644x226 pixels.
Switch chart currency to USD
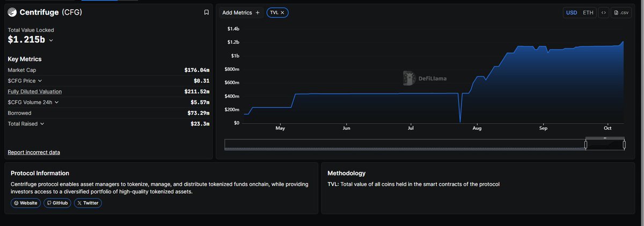click(572, 12)
